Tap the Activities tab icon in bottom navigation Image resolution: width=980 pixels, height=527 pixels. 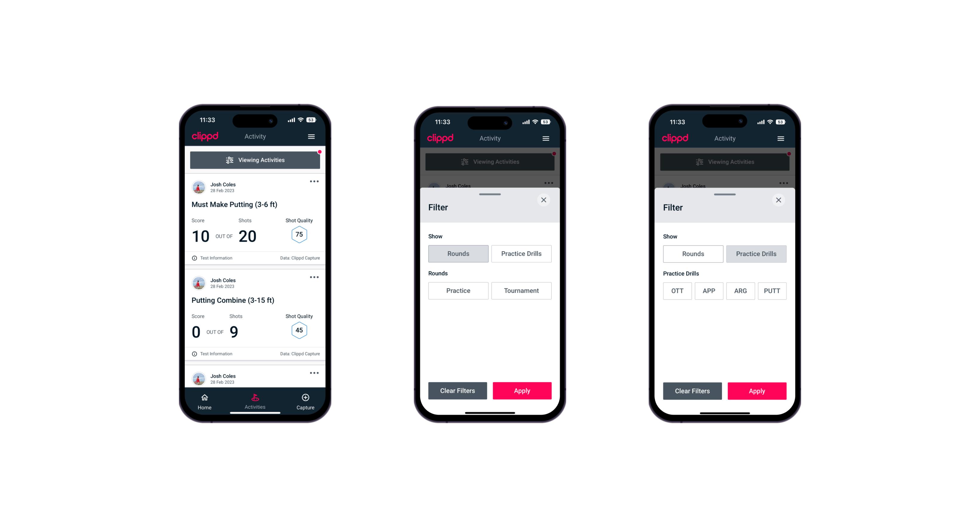coord(256,398)
